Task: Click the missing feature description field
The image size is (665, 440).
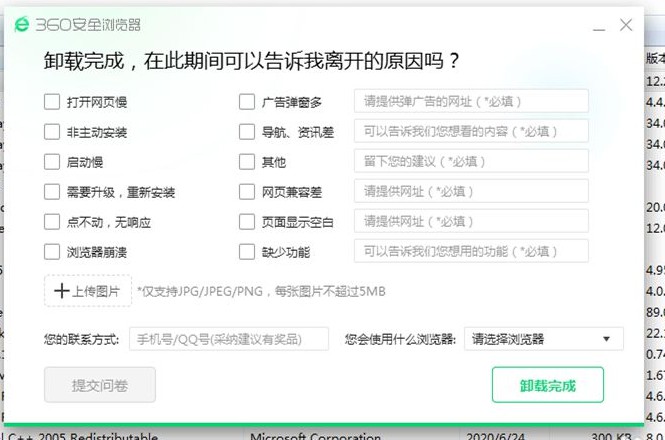Action: click(x=471, y=251)
